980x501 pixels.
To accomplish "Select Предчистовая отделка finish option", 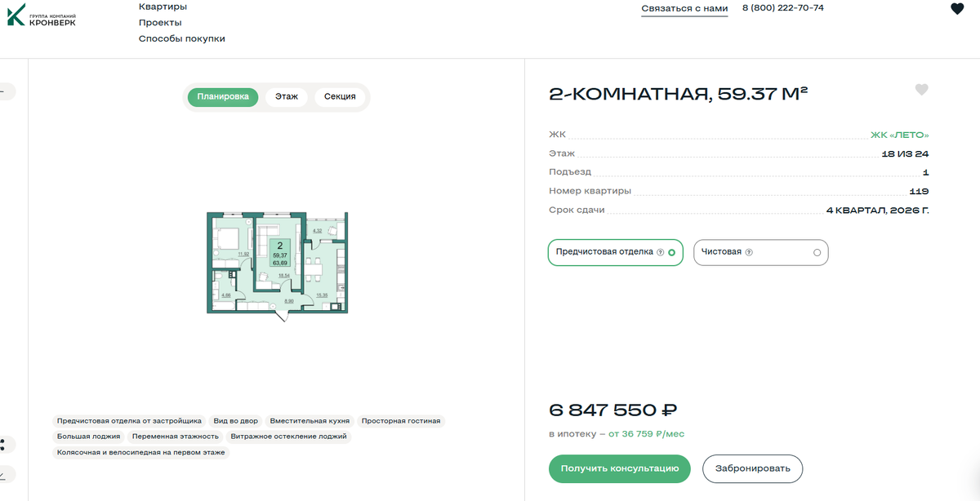I will pos(614,252).
